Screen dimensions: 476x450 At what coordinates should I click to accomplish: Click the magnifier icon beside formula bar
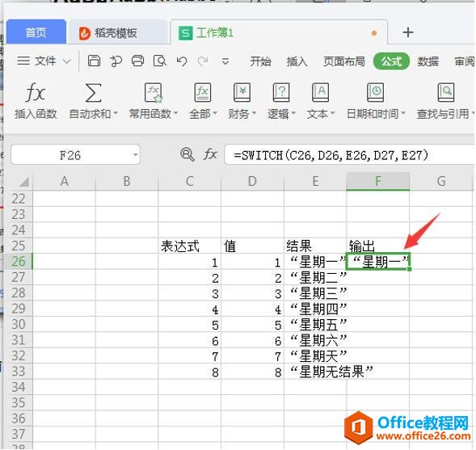[187, 154]
